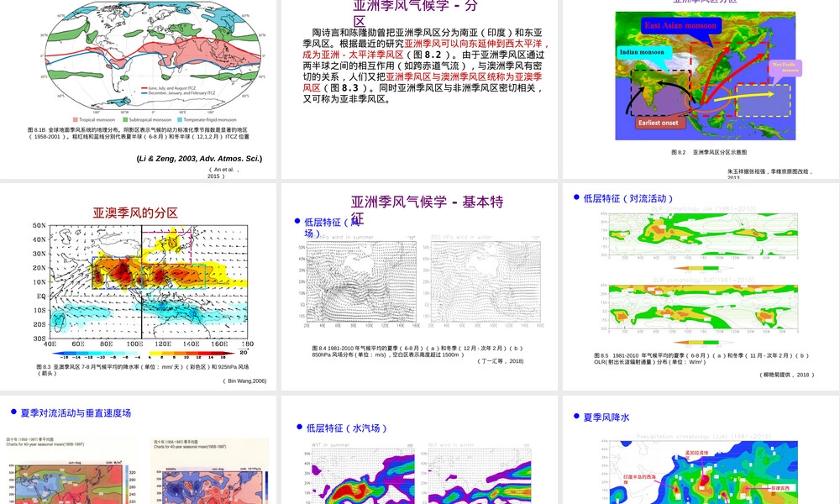This screenshot has width=840, height=504.
Task: Click the caption "图 8.2 亚洲季风区分区示意图"
Action: pyautogui.click(x=709, y=152)
